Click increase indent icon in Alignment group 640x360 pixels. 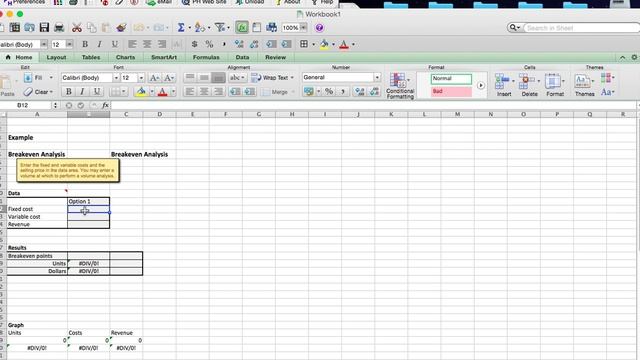tap(249, 92)
